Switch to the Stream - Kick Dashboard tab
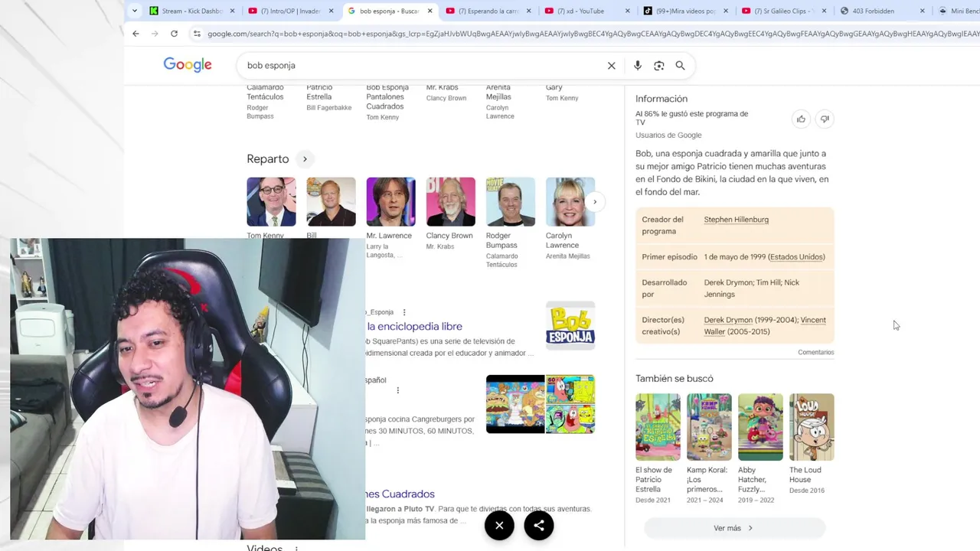This screenshot has width=980, height=551. [x=191, y=11]
